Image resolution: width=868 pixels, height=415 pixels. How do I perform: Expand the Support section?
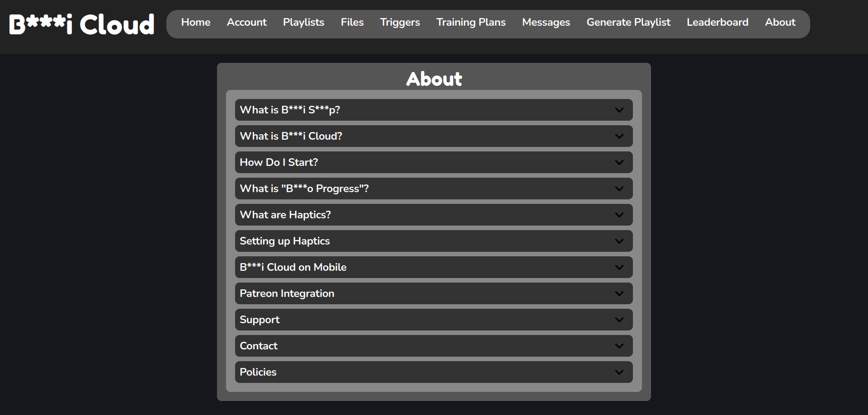pos(434,320)
